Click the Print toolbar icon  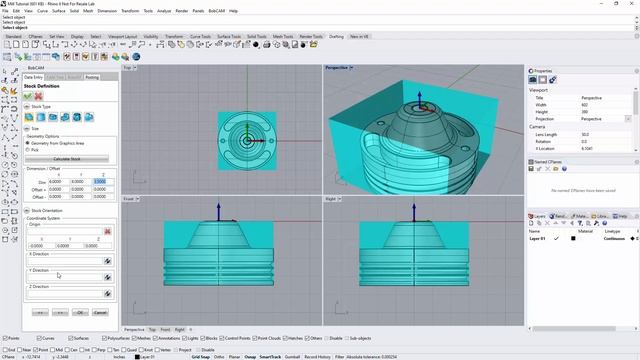pyautogui.click(x=267, y=44)
